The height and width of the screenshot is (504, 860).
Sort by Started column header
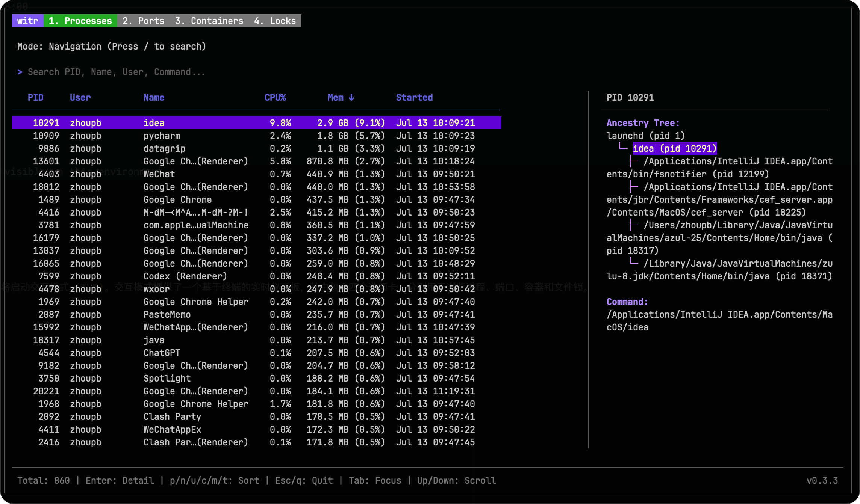coord(414,97)
